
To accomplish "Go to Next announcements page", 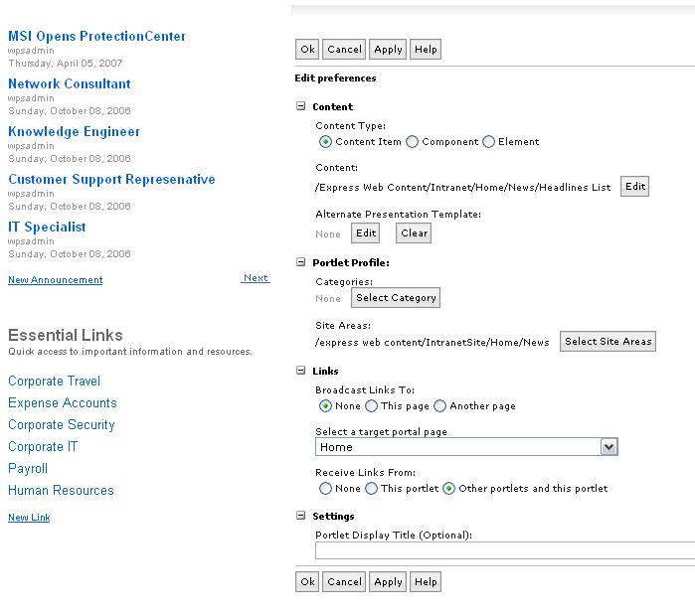I will coord(256,278).
